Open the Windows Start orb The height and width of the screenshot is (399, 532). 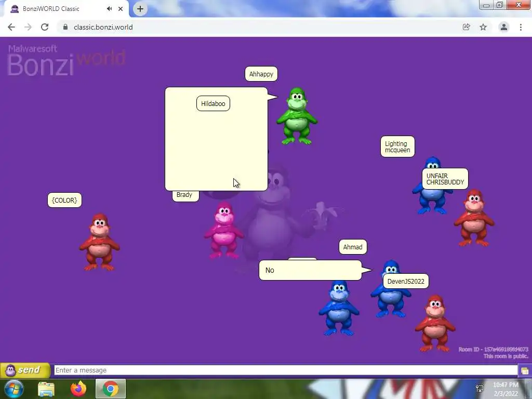[x=14, y=389]
